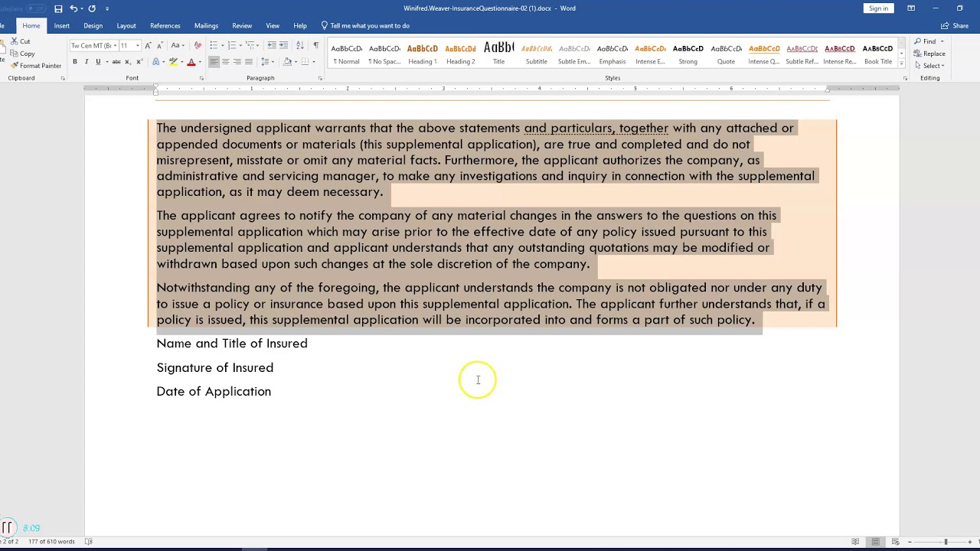The image size is (980, 551).
Task: Toggle italic formatting
Action: pyautogui.click(x=87, y=61)
